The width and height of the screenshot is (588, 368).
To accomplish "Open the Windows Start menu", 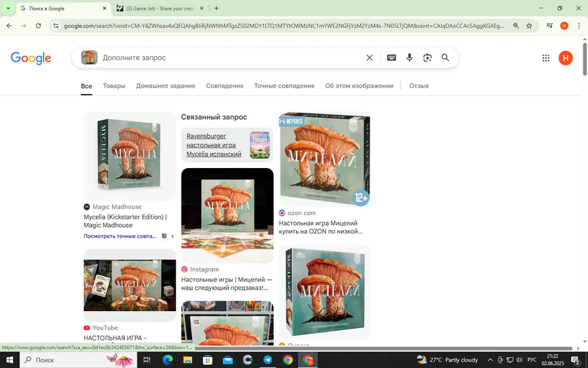I will 10,360.
